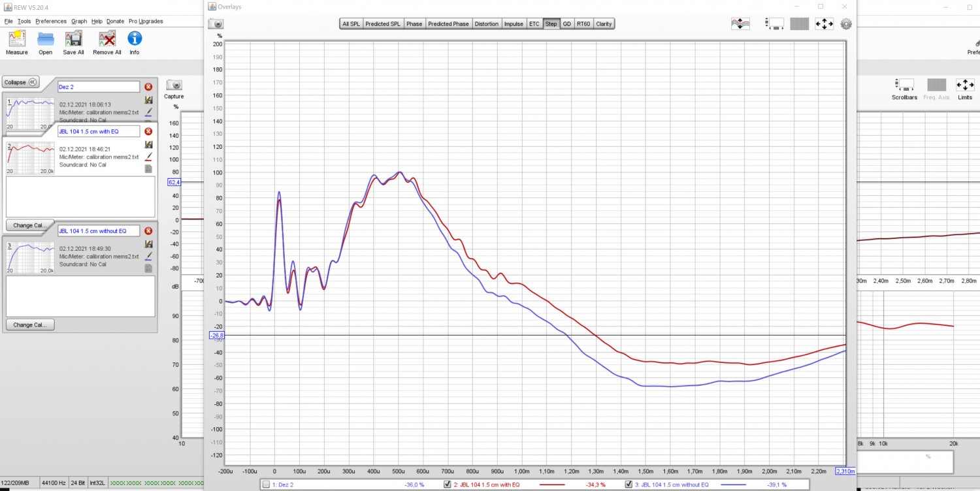Click the Remove All icon
The width and height of the screenshot is (980, 491).
tap(106, 39)
